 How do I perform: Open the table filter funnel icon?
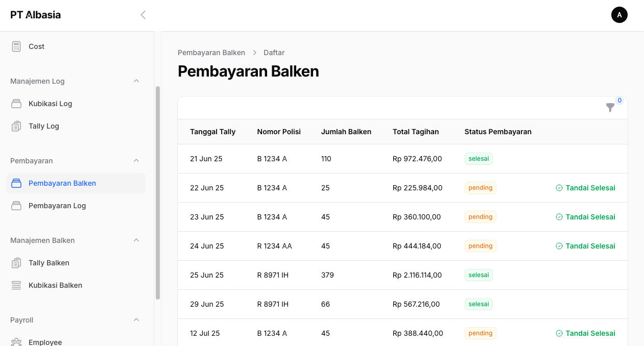(x=610, y=108)
